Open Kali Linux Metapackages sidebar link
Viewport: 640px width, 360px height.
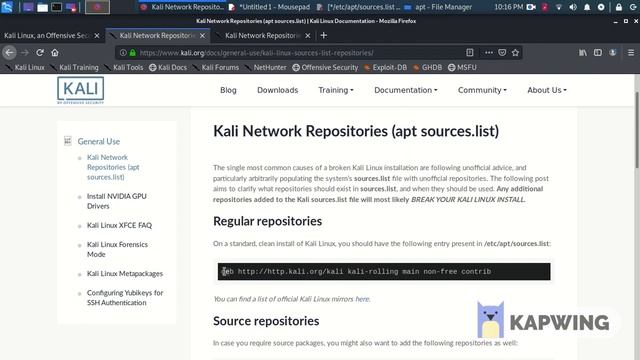click(x=125, y=273)
